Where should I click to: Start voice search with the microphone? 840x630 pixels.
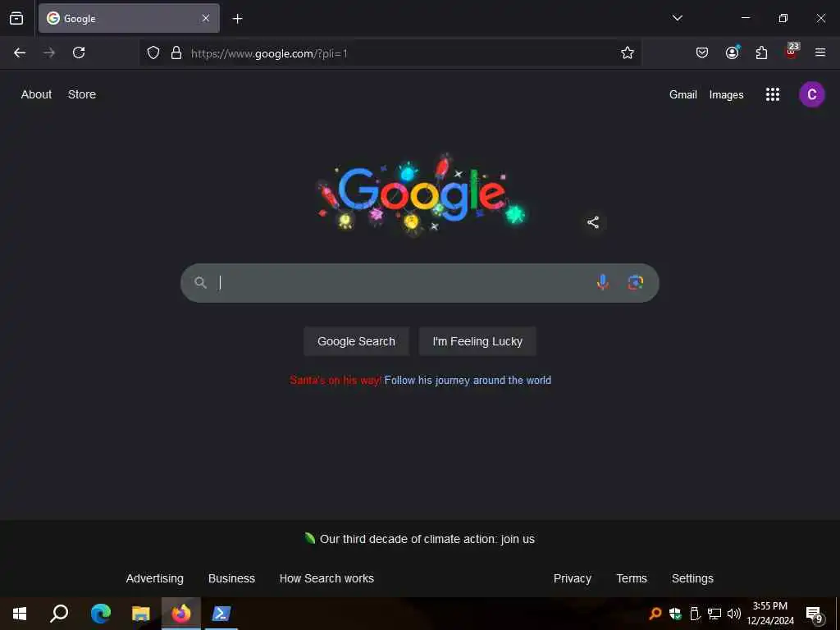[603, 282]
